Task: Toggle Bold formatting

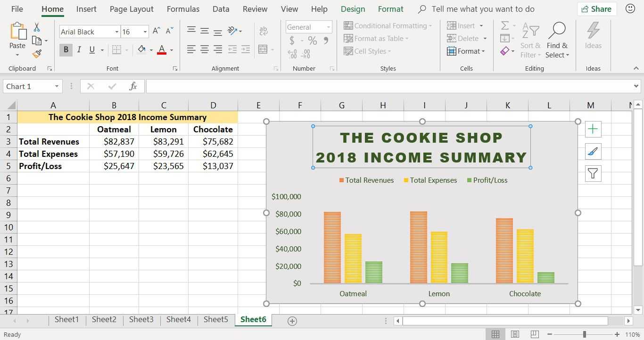Action: 66,49
